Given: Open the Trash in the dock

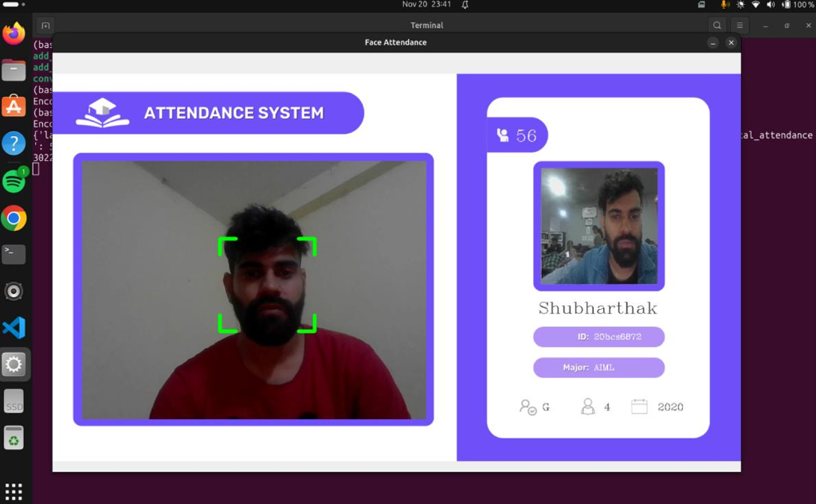Looking at the screenshot, I should 14,437.
